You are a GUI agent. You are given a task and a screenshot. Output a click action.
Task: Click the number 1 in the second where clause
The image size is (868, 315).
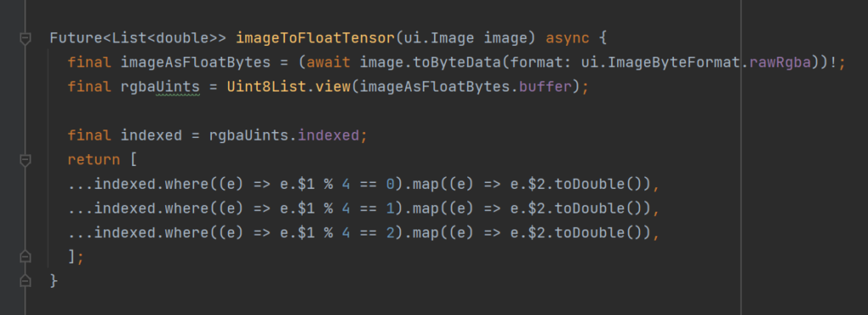click(391, 208)
